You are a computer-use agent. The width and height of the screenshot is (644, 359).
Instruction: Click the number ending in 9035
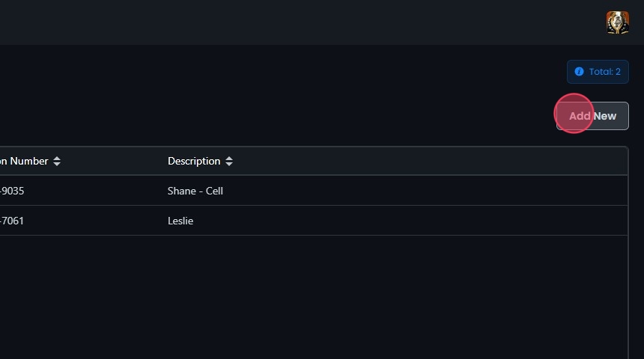click(13, 191)
